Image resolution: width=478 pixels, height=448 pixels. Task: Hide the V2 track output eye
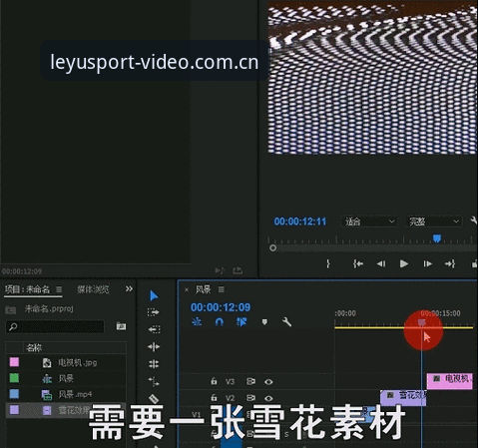click(268, 398)
